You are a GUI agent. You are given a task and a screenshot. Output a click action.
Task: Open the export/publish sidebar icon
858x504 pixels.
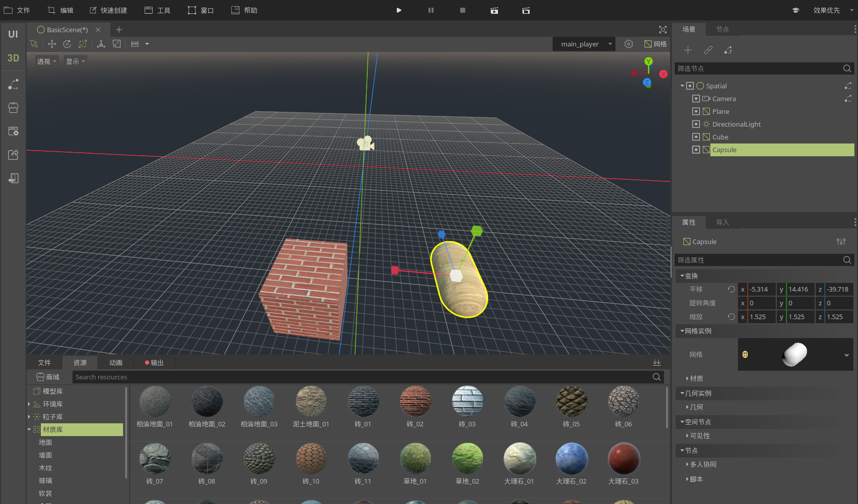coord(13,155)
